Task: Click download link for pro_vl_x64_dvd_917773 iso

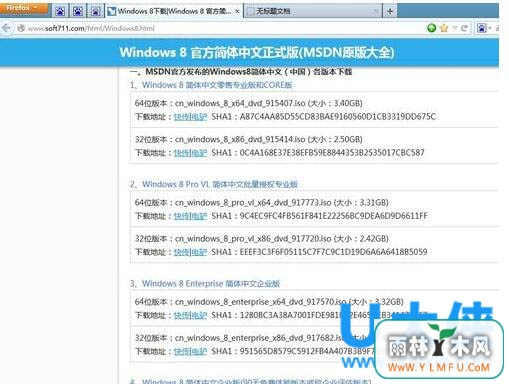Action: coord(190,216)
